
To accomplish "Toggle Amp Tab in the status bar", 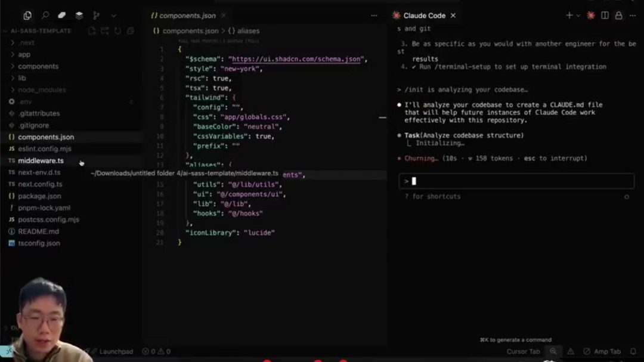I will point(602,352).
